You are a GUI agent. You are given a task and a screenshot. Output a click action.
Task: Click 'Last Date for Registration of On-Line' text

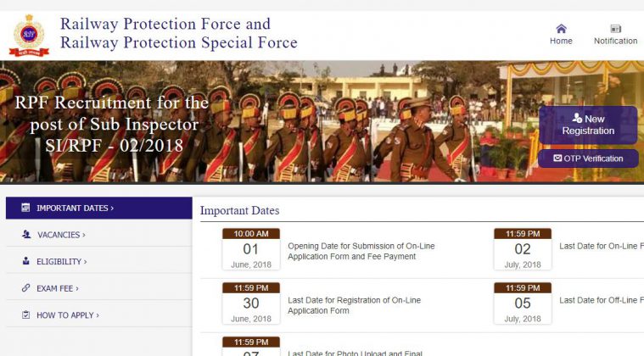pyautogui.click(x=354, y=300)
